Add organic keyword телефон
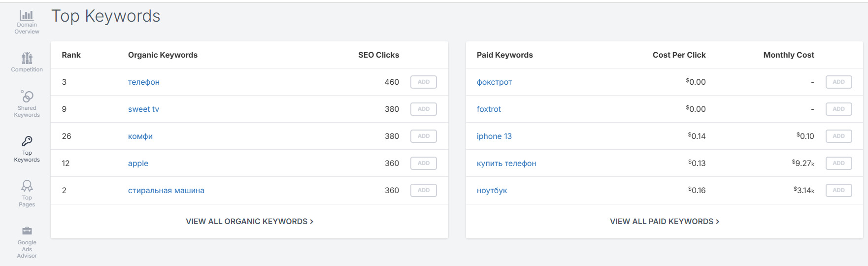Viewport: 868px width, 266px height. [x=424, y=82]
